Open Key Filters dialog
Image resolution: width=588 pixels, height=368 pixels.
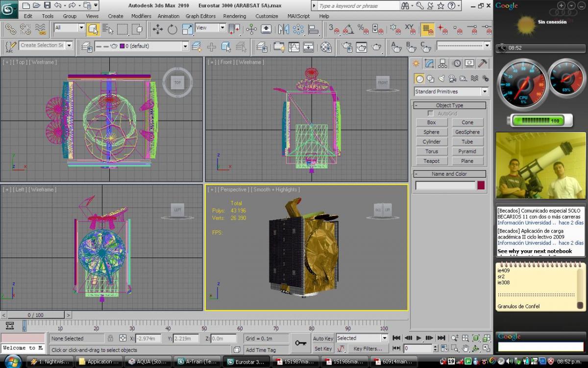click(x=368, y=349)
